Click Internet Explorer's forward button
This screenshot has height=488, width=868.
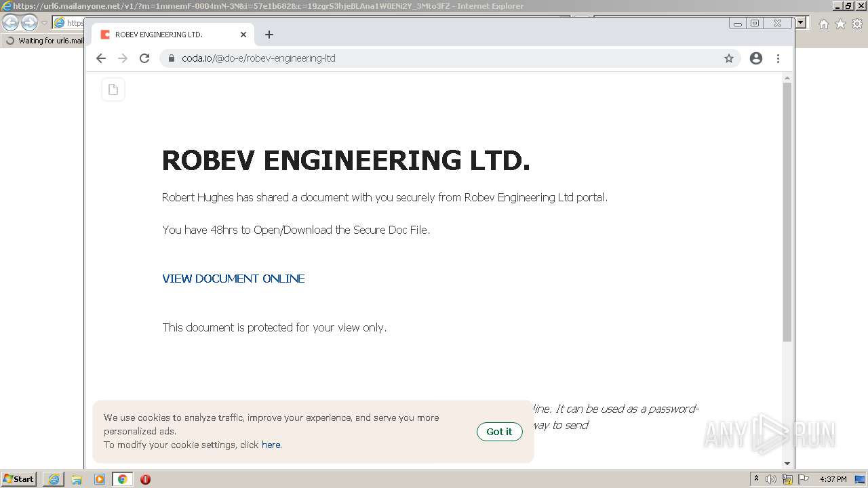29,23
